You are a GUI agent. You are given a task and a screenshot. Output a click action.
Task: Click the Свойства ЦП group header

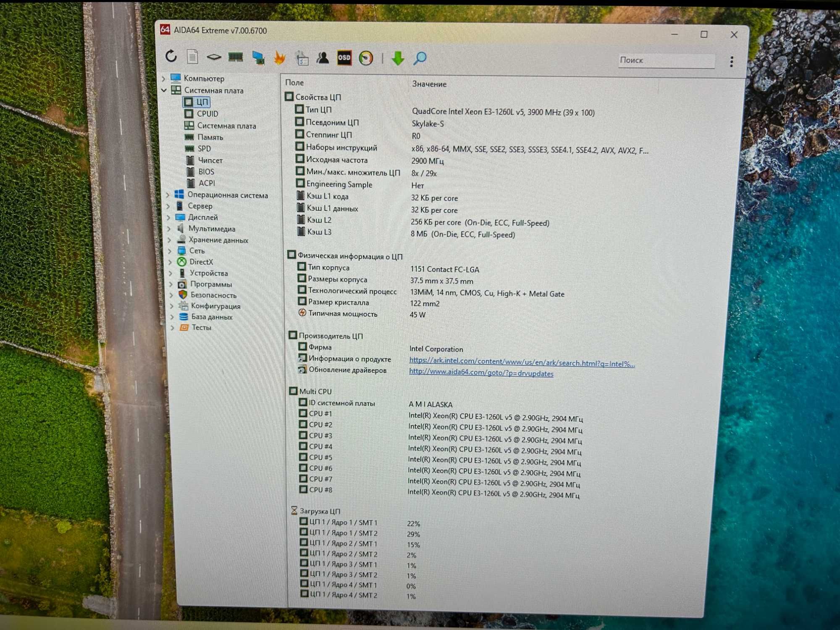point(313,97)
